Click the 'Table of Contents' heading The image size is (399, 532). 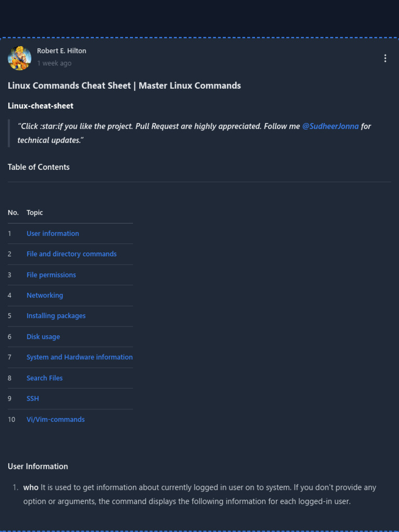(38, 167)
